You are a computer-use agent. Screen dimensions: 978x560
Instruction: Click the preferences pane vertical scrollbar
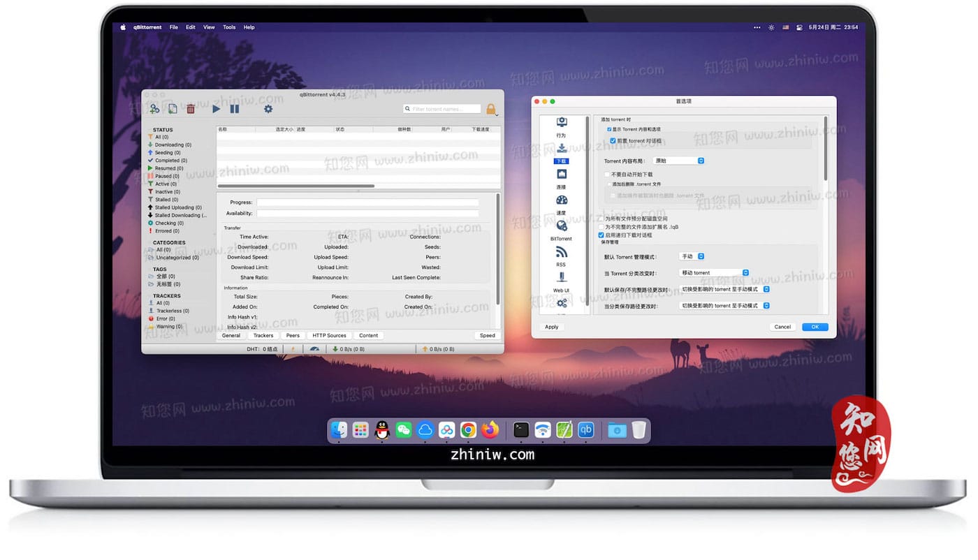click(825, 149)
